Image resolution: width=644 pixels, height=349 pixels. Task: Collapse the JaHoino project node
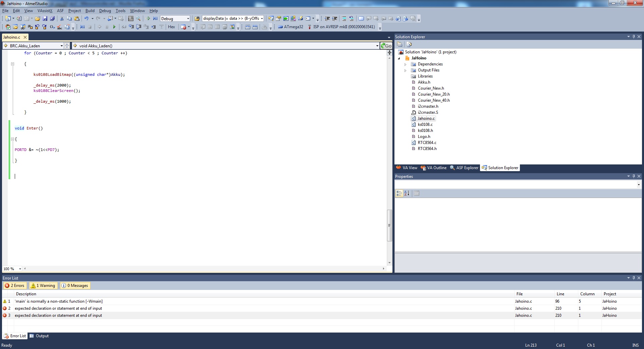pyautogui.click(x=399, y=58)
